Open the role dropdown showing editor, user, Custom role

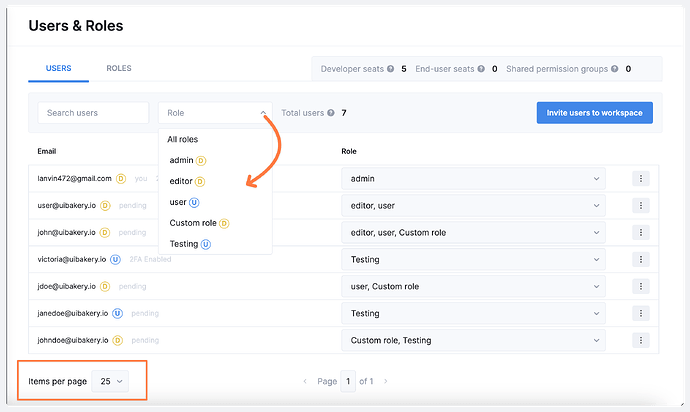point(473,232)
